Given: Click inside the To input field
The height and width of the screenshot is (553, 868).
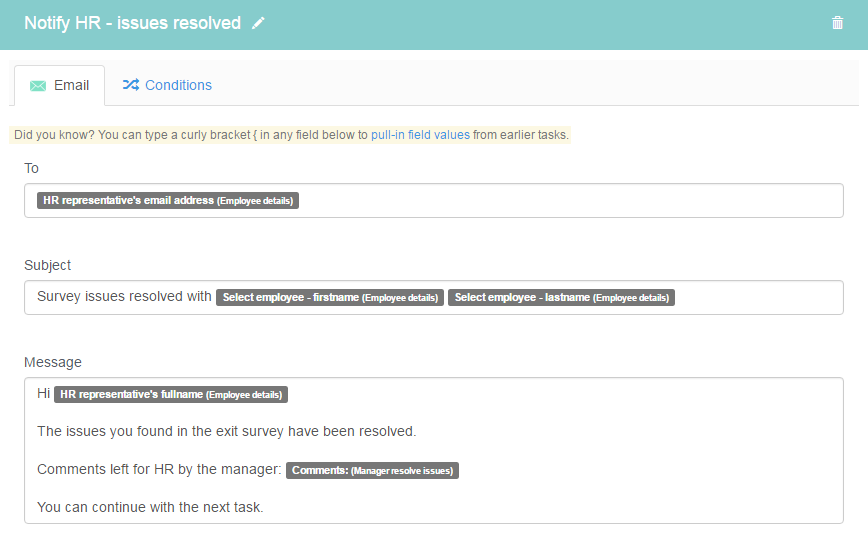Looking at the screenshot, I should pos(433,200).
